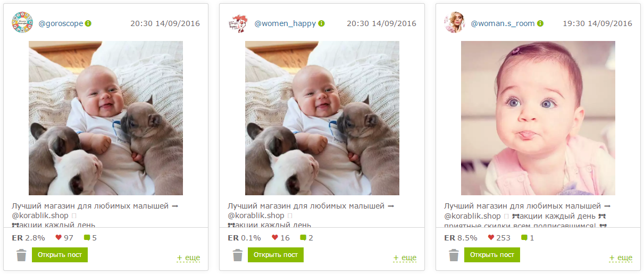Click the @goroscope profile avatar
The image size is (644, 274).
point(22,22)
